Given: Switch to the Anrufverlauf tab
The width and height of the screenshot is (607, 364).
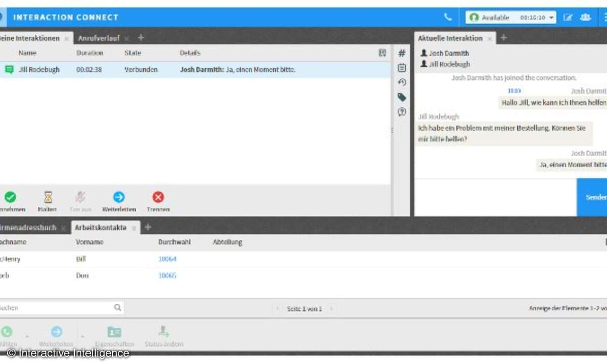Looking at the screenshot, I should pos(99,38).
